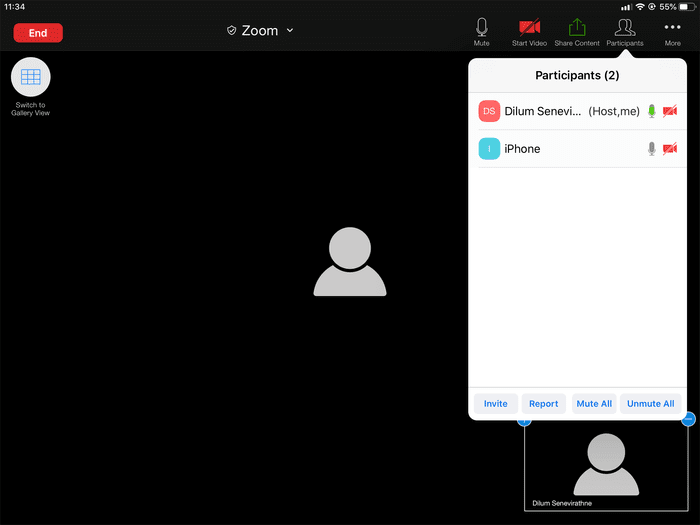
Task: Click the gray microphone icon for iPhone
Action: tap(652, 149)
